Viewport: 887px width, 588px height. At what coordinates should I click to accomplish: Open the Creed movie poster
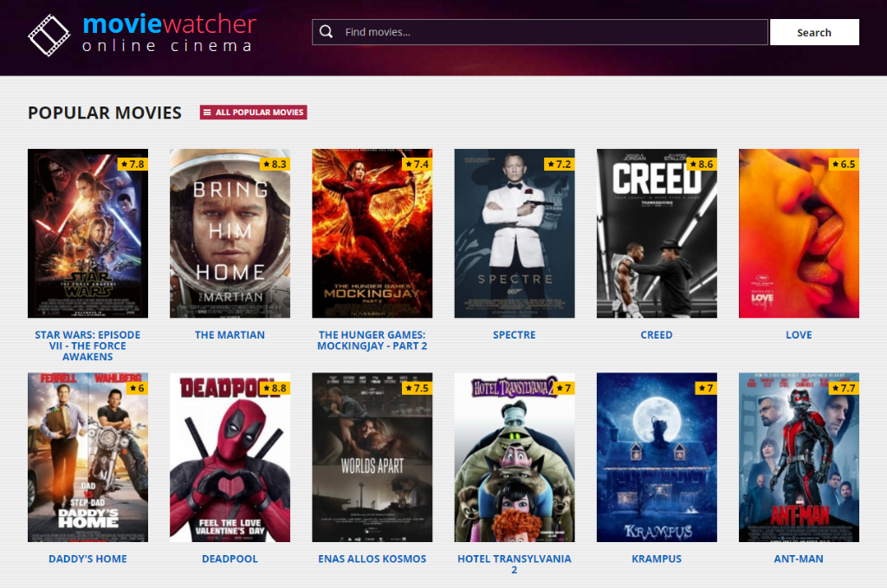pyautogui.click(x=657, y=234)
